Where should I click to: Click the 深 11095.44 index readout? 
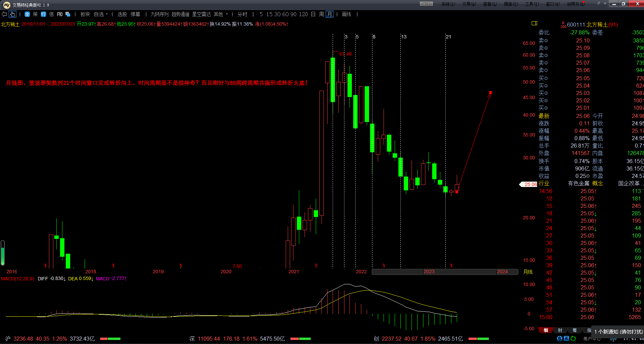tap(237, 339)
